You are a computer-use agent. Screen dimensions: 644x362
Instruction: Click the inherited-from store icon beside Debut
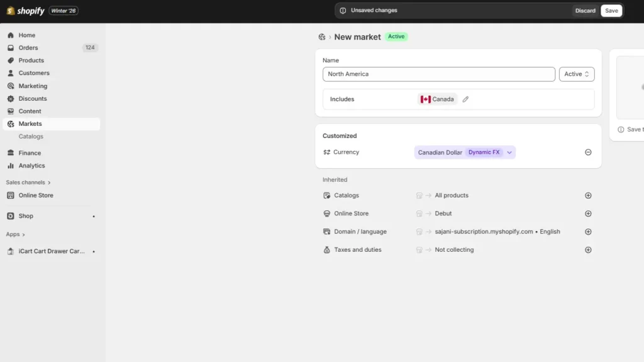[x=419, y=213]
